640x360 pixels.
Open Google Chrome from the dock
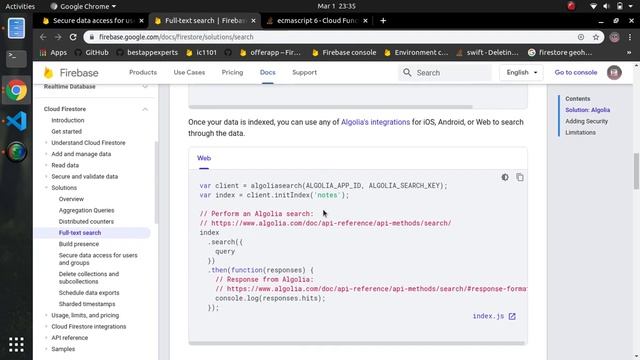click(16, 90)
